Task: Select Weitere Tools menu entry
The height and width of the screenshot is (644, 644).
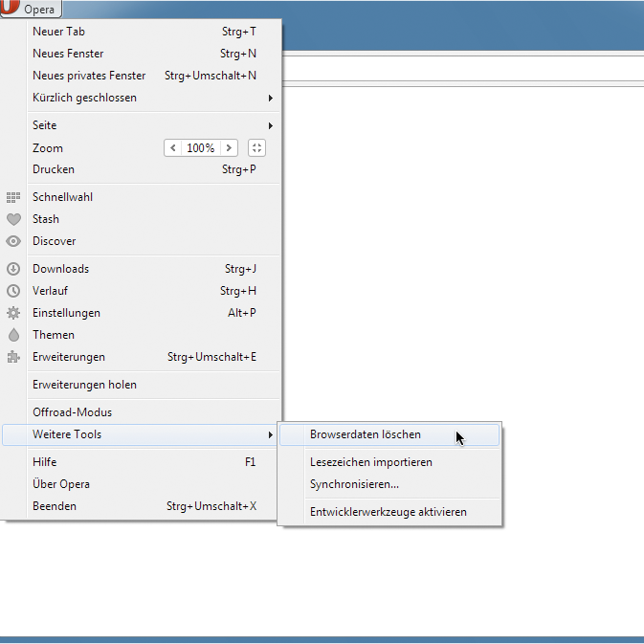Action: pos(140,434)
